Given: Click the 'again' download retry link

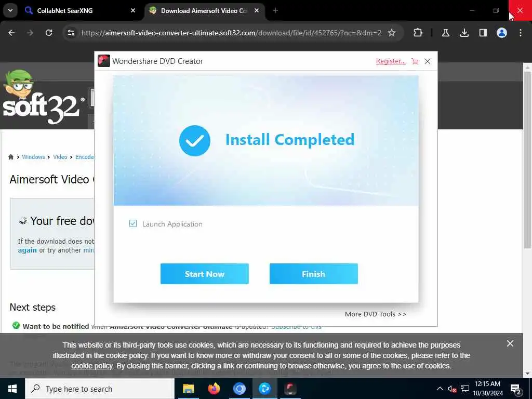Looking at the screenshot, I should click(x=27, y=250).
